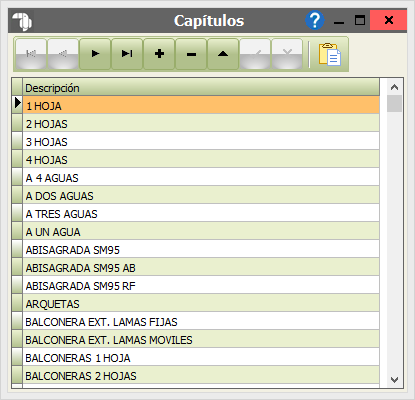Select the 2 HOJAS row
The image size is (415, 400).
201,124
